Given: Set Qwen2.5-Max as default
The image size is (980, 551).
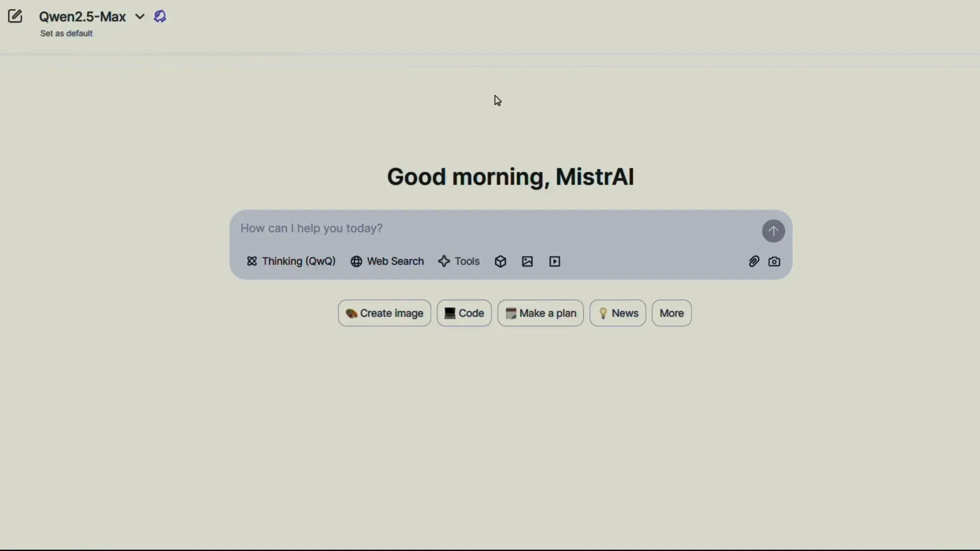Looking at the screenshot, I should pyautogui.click(x=66, y=34).
